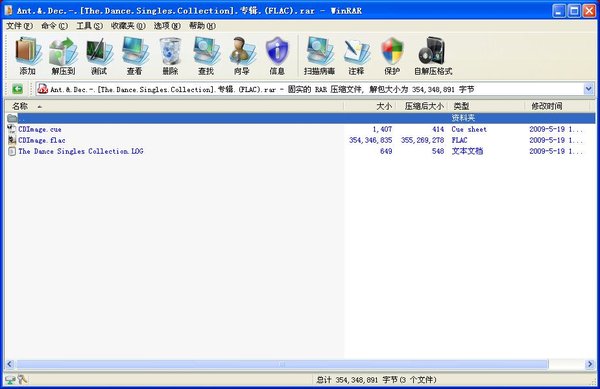600x389 pixels.
Task: Click the 添加 (Add) toolbar icon
Action: (x=28, y=56)
